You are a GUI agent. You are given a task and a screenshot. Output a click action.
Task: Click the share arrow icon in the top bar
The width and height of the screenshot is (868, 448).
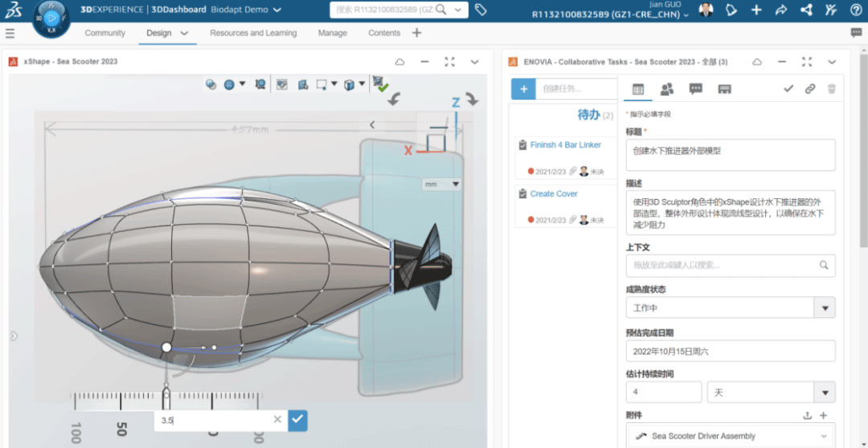780,10
